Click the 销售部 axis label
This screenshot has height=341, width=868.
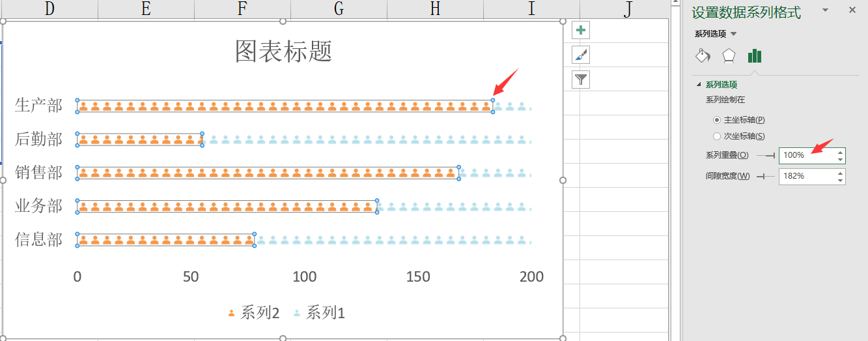39,173
